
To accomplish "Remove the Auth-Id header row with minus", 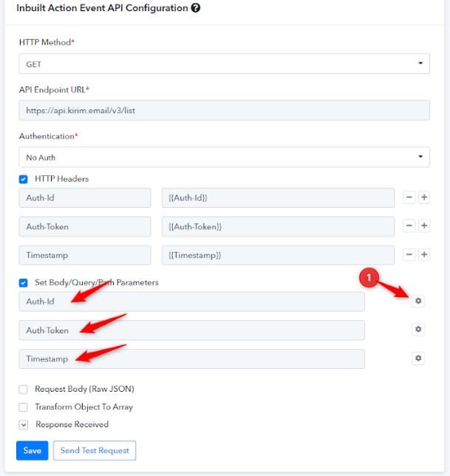I will 409,197.
